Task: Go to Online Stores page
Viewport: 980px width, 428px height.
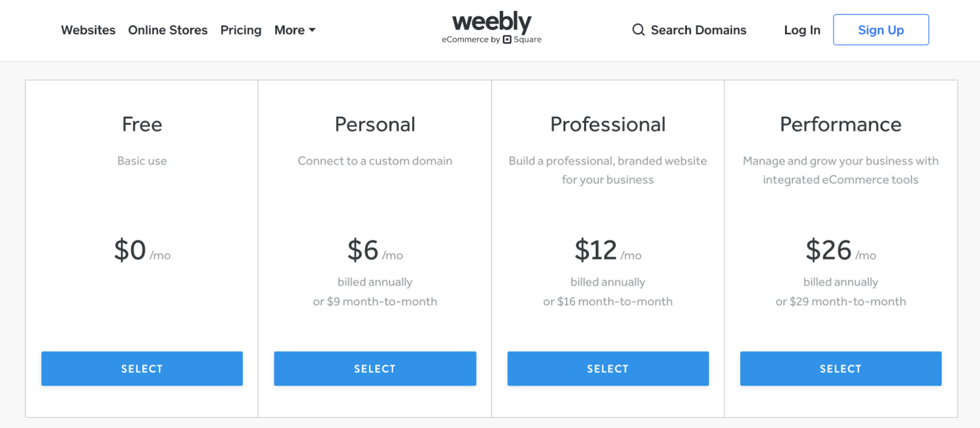Action: click(168, 30)
